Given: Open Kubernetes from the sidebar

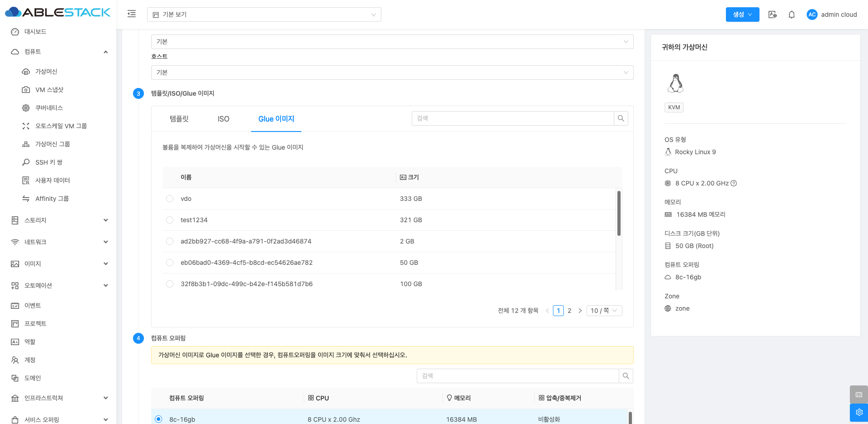Looking at the screenshot, I should coord(49,108).
